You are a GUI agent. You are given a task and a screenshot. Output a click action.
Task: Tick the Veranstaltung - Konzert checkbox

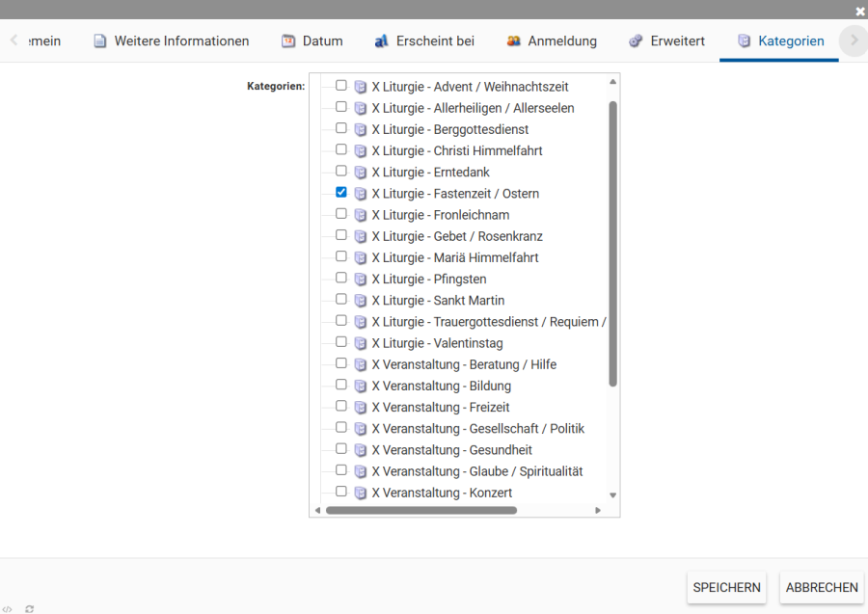point(341,492)
